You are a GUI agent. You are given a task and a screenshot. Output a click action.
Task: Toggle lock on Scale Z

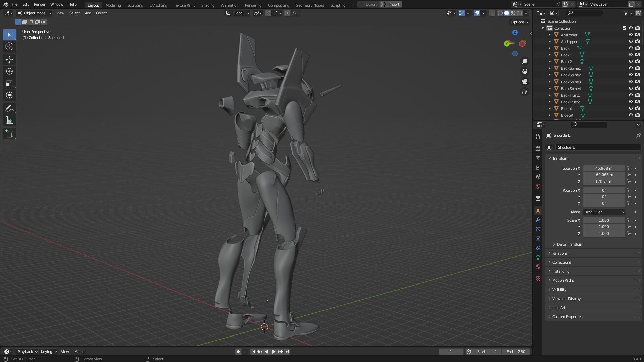[629, 234]
